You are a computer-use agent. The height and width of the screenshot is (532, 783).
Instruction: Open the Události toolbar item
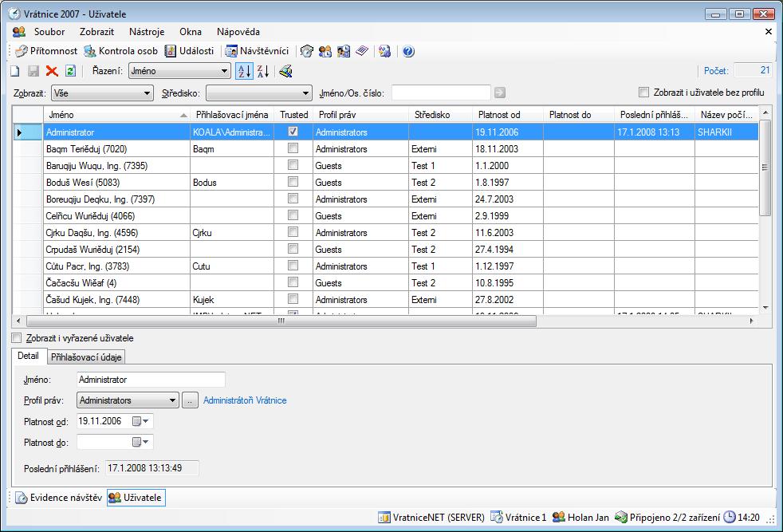click(189, 51)
